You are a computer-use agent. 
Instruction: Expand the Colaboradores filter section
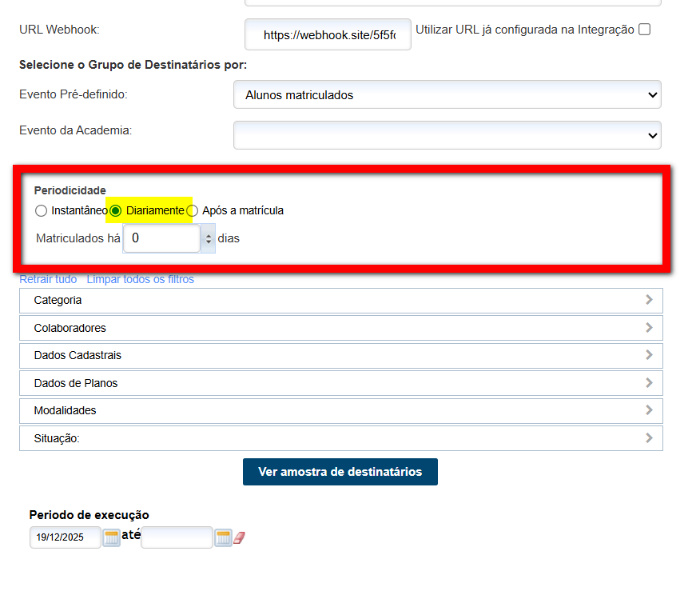click(x=340, y=328)
